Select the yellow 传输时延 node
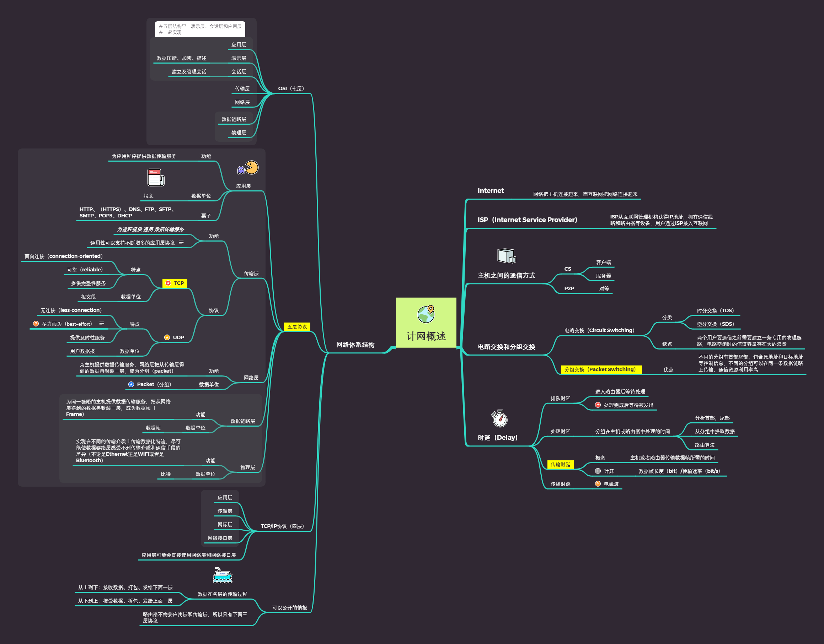The height and width of the screenshot is (644, 824). [560, 465]
